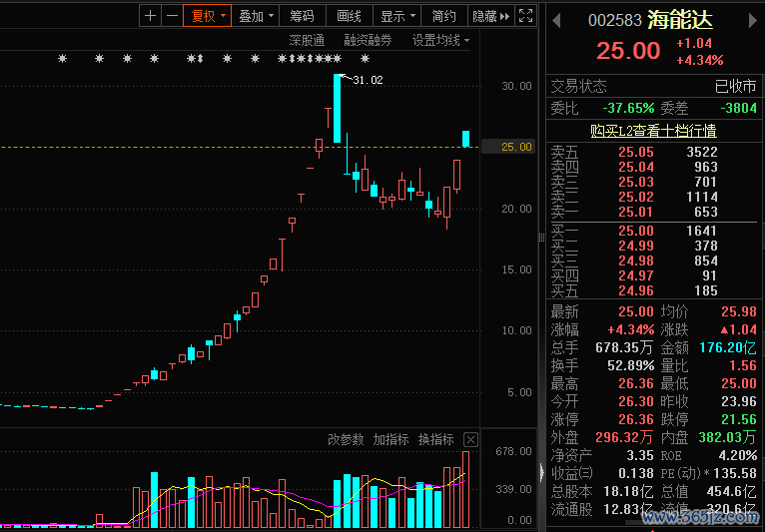Toggle the 简约 simple view

443,16
